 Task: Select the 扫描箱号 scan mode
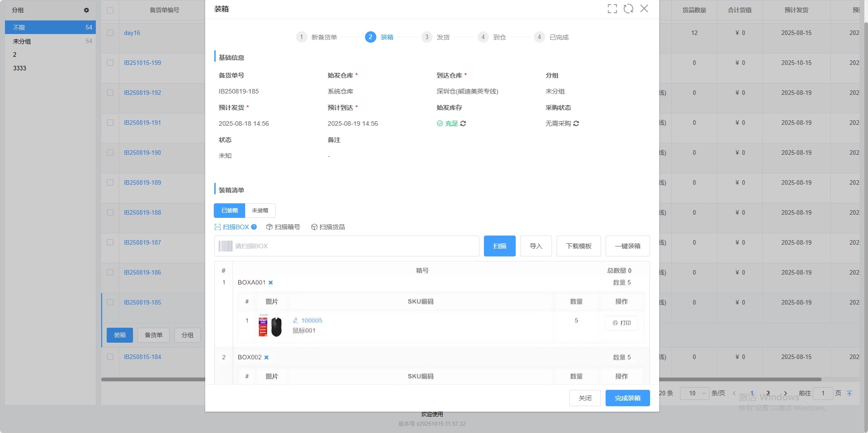point(283,227)
